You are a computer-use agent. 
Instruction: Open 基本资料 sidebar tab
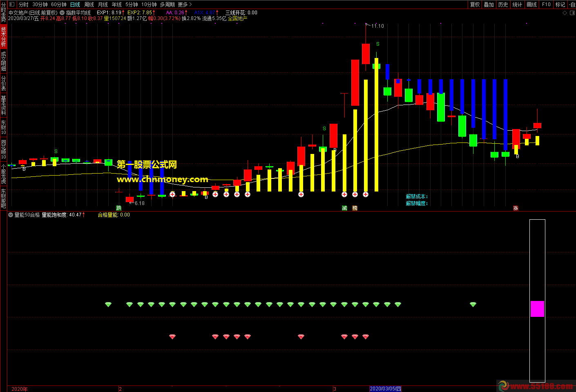[x=3, y=105]
